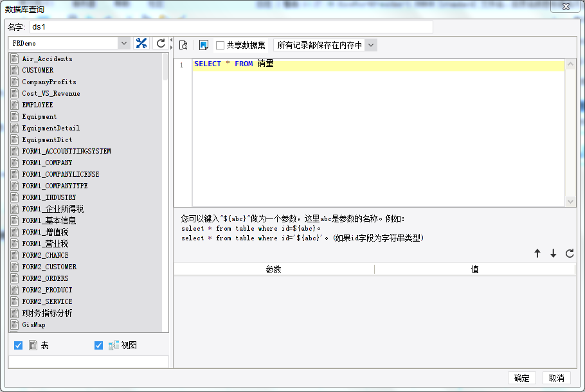The image size is (585, 392).
Task: Click the save stored procedure icon
Action: [x=204, y=45]
